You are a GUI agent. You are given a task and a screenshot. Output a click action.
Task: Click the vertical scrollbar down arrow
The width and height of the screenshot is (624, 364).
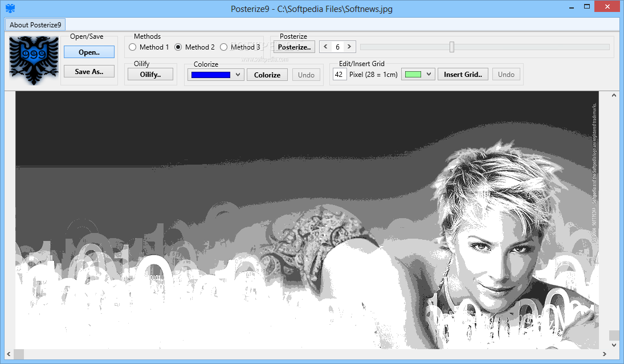[x=614, y=345]
